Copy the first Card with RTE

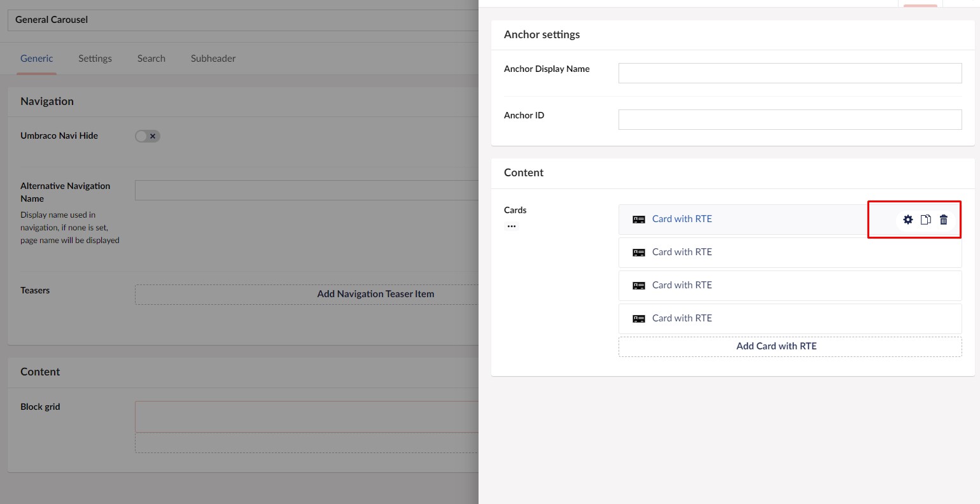tap(926, 220)
